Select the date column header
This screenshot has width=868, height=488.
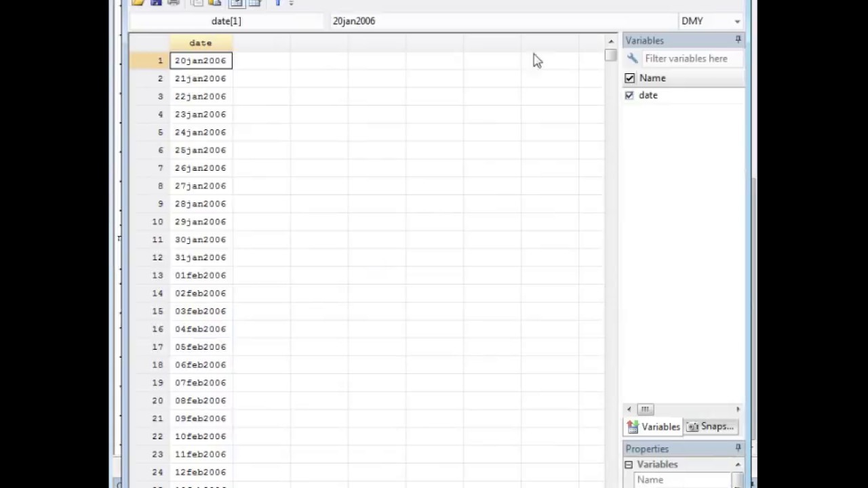click(201, 43)
